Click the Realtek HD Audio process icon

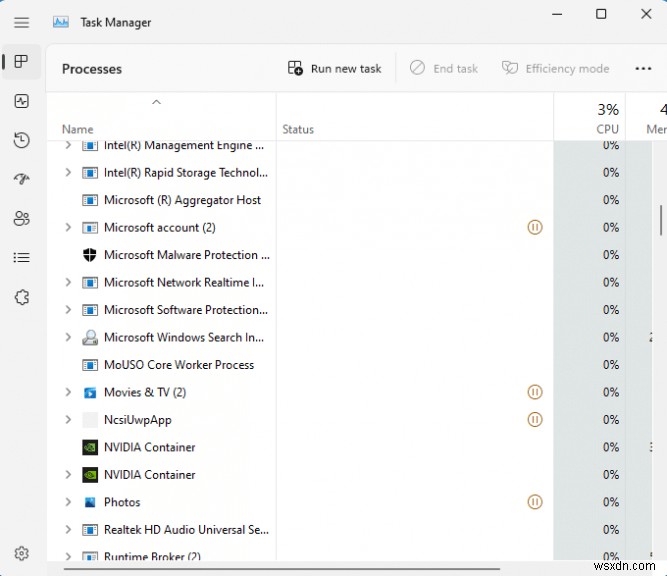pos(90,530)
